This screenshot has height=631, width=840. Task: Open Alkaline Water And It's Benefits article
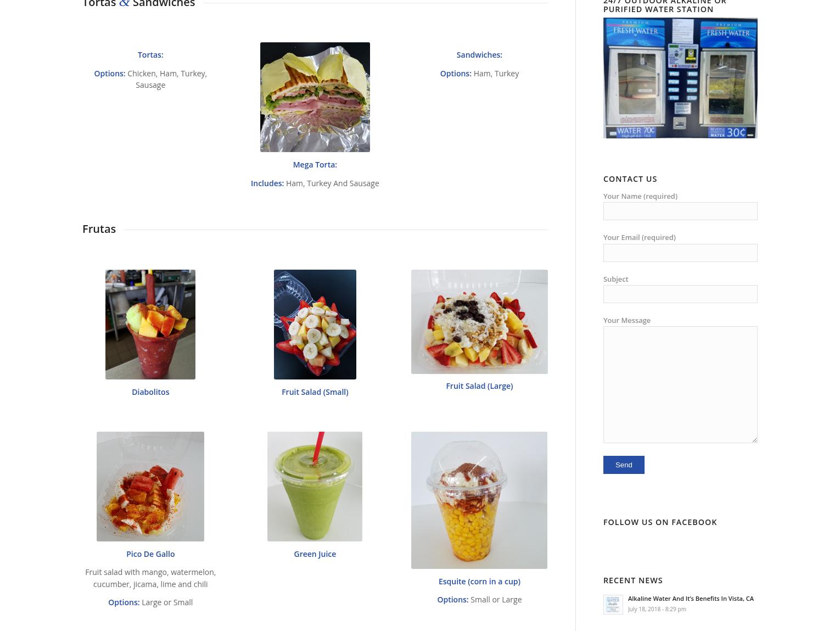(x=691, y=599)
